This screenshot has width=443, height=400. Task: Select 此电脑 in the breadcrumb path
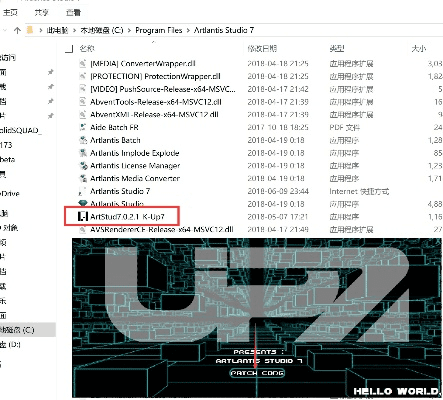[x=57, y=30]
